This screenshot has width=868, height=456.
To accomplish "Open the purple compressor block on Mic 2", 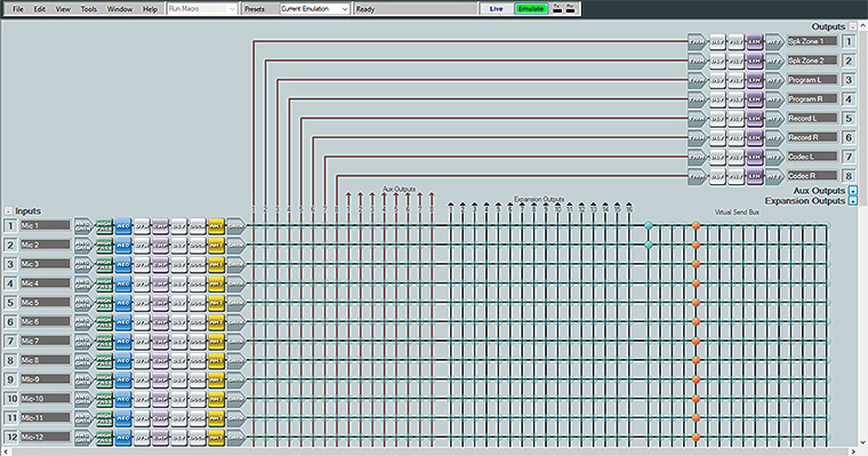I will [160, 245].
